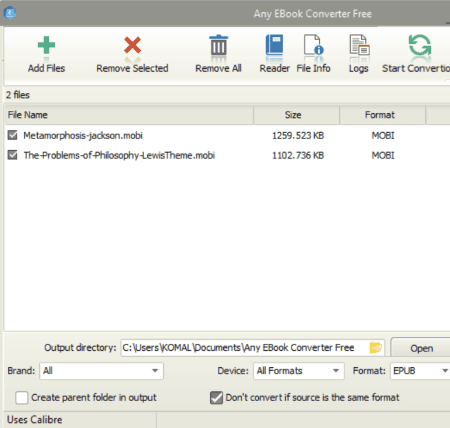
Task: Sort by Format column header
Action: coord(382,115)
